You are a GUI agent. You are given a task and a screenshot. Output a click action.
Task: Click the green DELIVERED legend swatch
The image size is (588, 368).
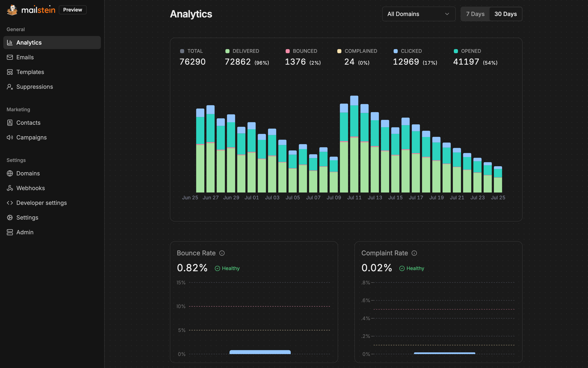point(227,51)
